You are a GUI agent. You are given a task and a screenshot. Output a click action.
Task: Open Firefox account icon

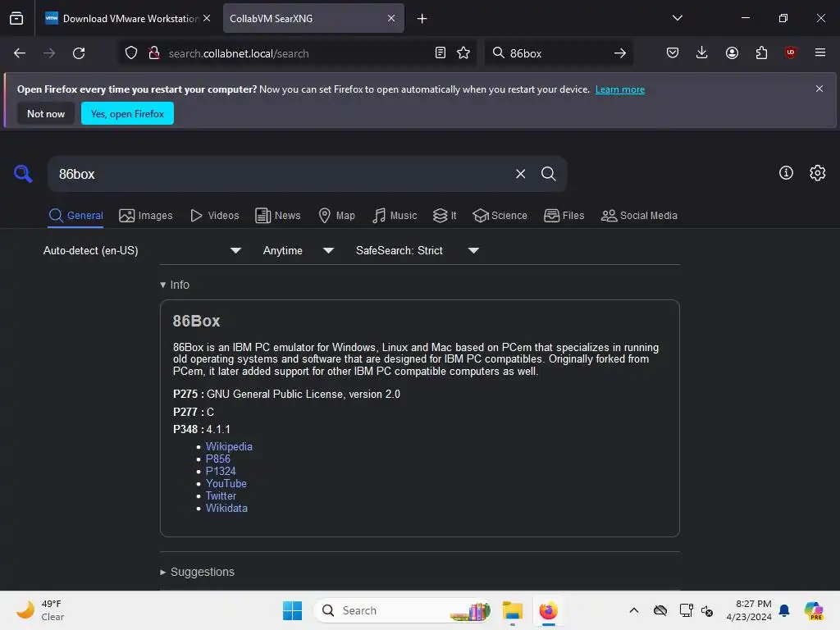tap(732, 53)
